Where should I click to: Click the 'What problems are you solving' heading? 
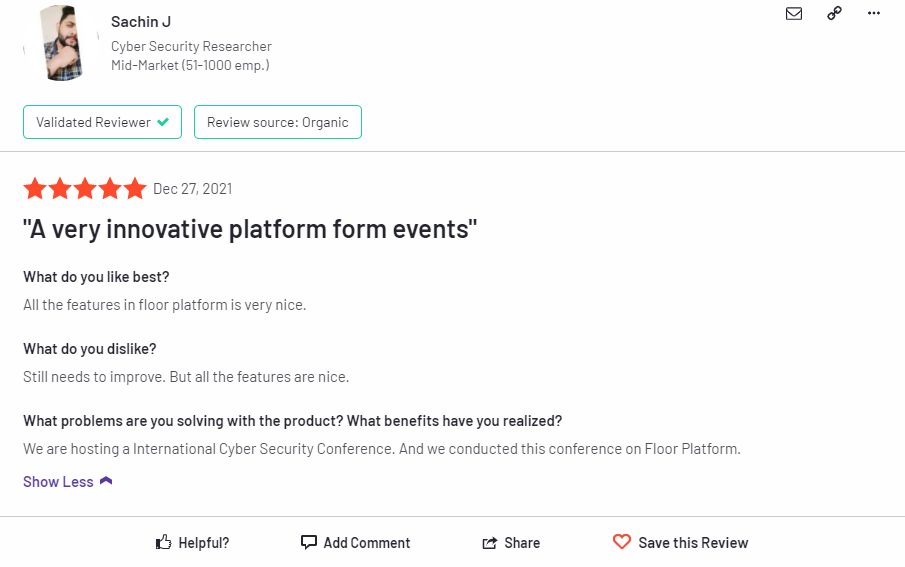coord(293,421)
